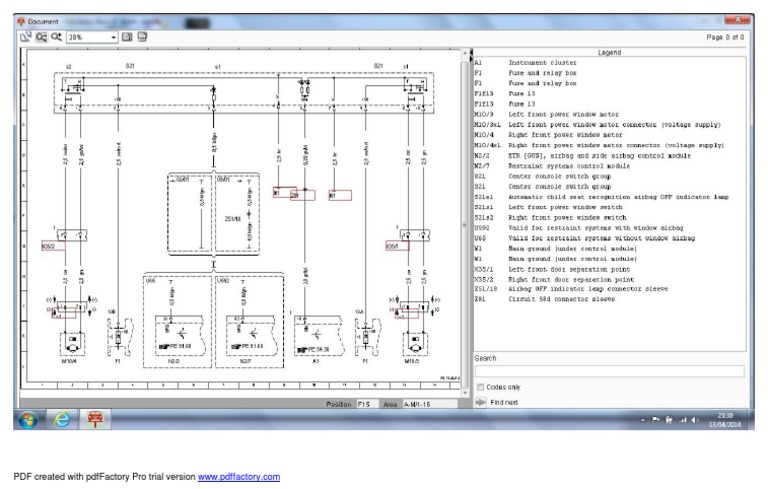Click the red car application taskbar icon
The image size is (768, 489).
point(96,420)
